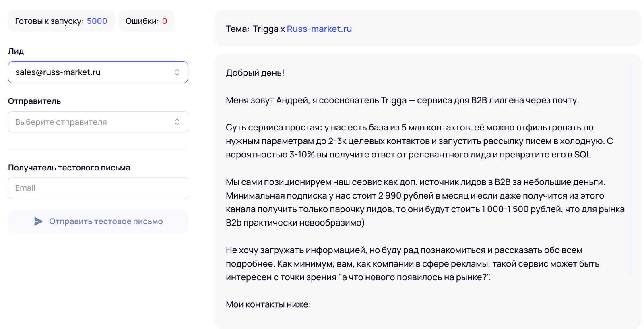Click the chevron arrows in the Отправитель field

coord(177,122)
